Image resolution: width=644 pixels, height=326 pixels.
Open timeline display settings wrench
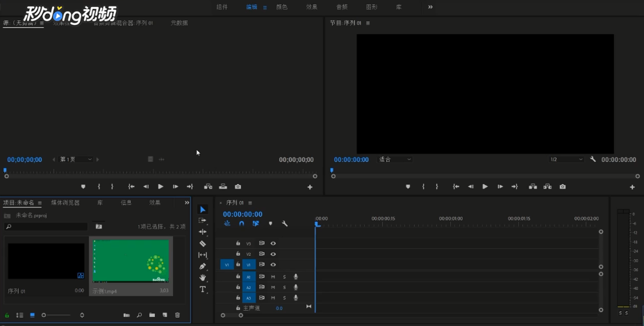click(x=285, y=224)
